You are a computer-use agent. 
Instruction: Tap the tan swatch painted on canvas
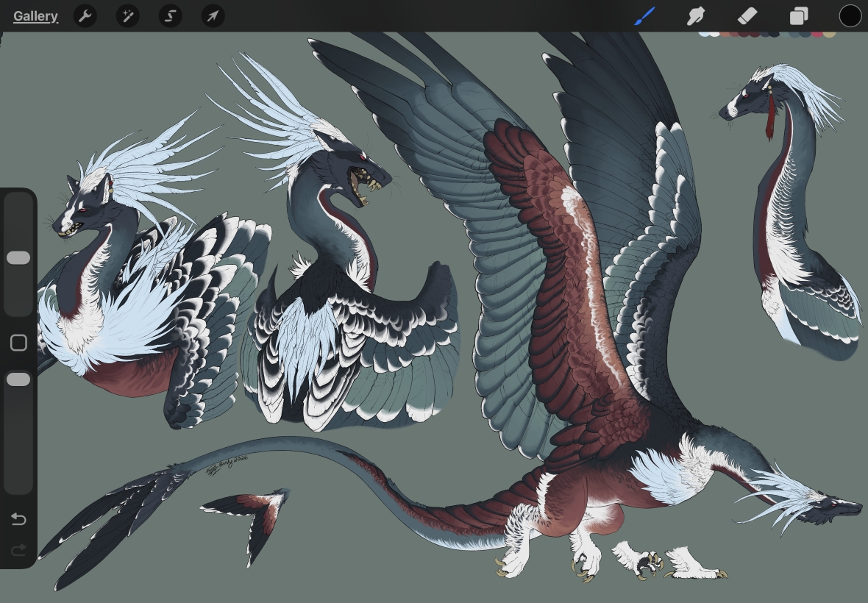point(830,34)
